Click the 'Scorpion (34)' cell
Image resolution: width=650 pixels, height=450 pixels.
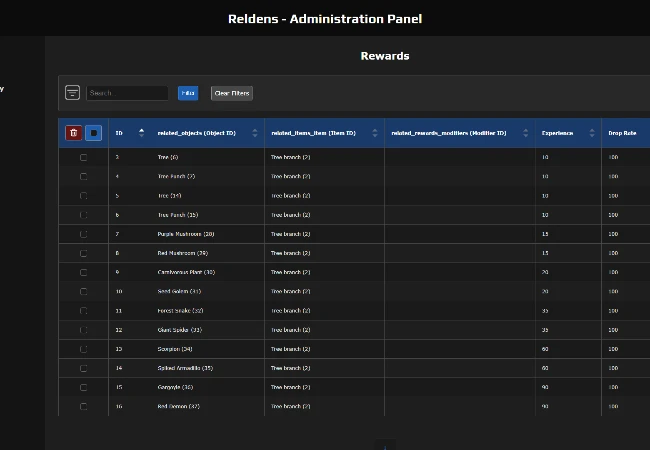click(175, 349)
